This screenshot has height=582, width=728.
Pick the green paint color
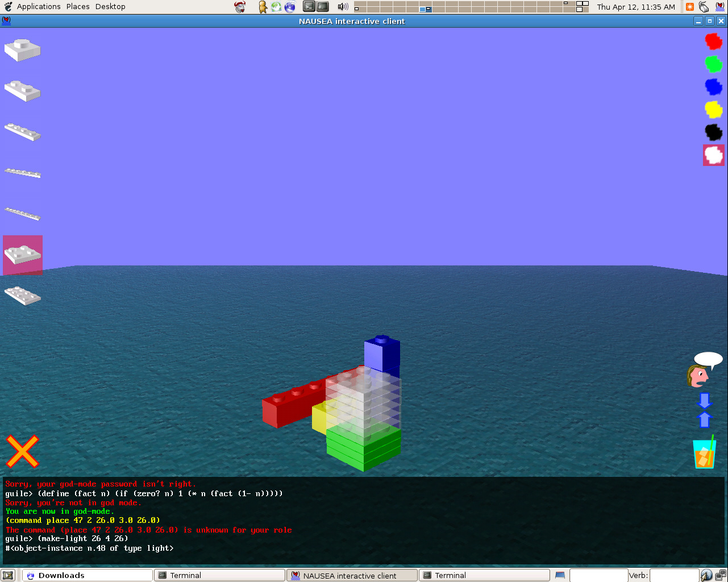pyautogui.click(x=713, y=64)
